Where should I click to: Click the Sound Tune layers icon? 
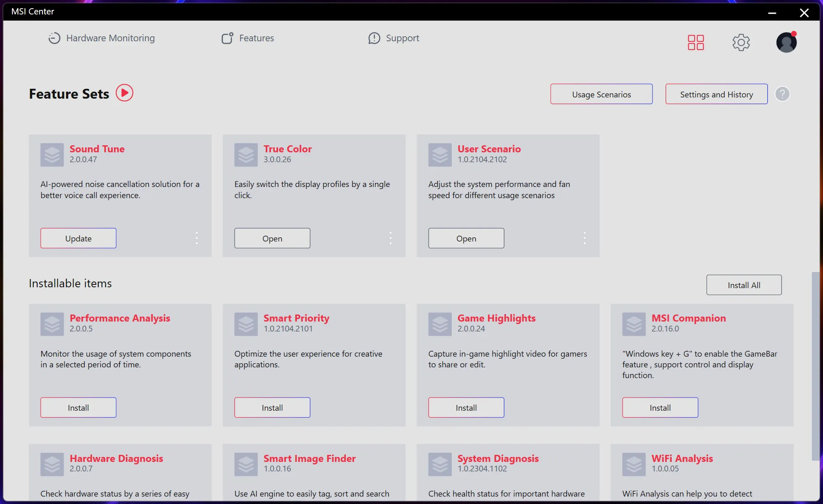(52, 155)
